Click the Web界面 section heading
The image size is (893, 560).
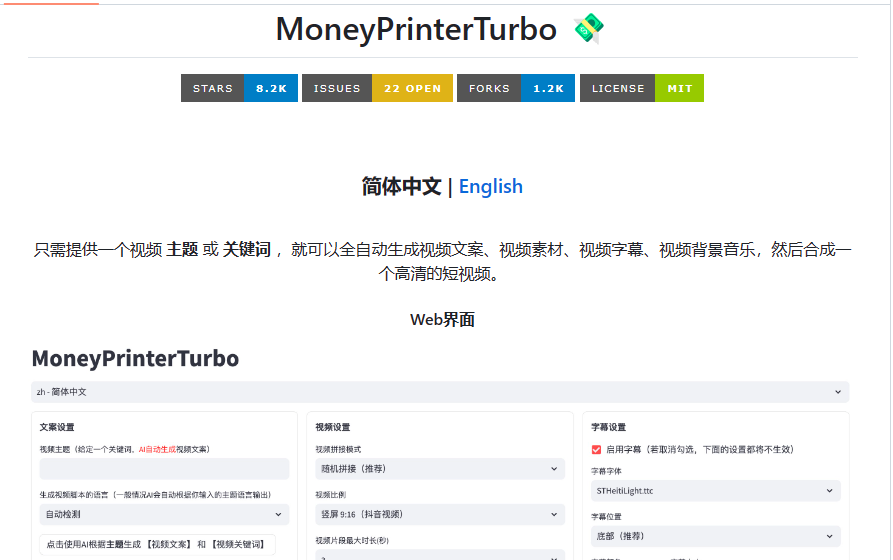[x=442, y=320]
